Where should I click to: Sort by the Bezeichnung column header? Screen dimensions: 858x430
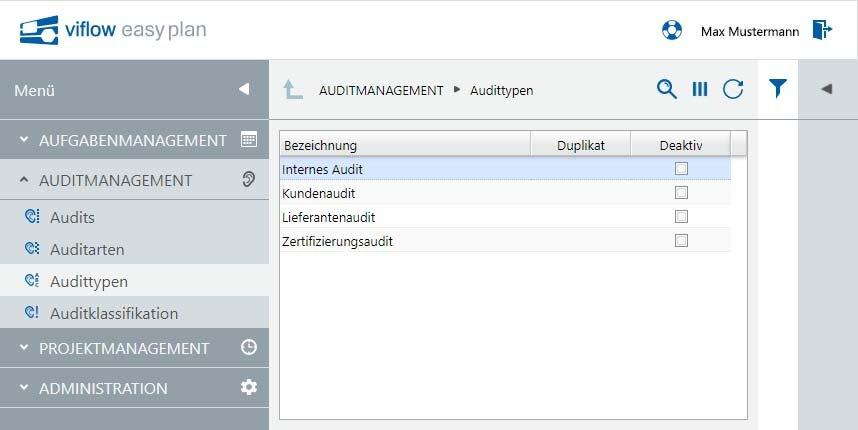[403, 145]
